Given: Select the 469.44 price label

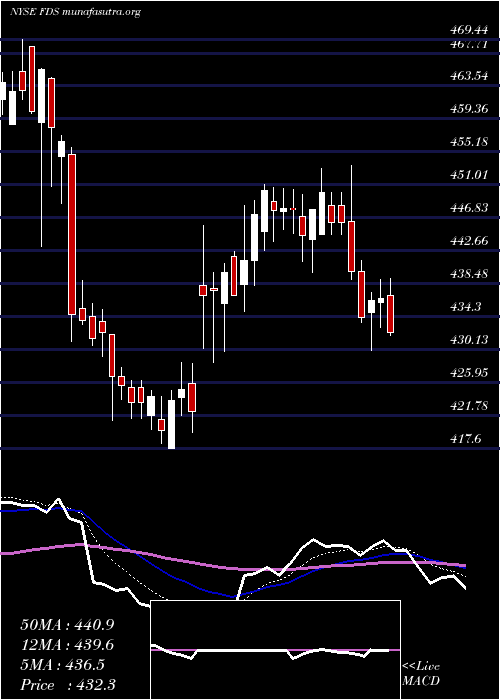Looking at the screenshot, I should tap(468, 30).
